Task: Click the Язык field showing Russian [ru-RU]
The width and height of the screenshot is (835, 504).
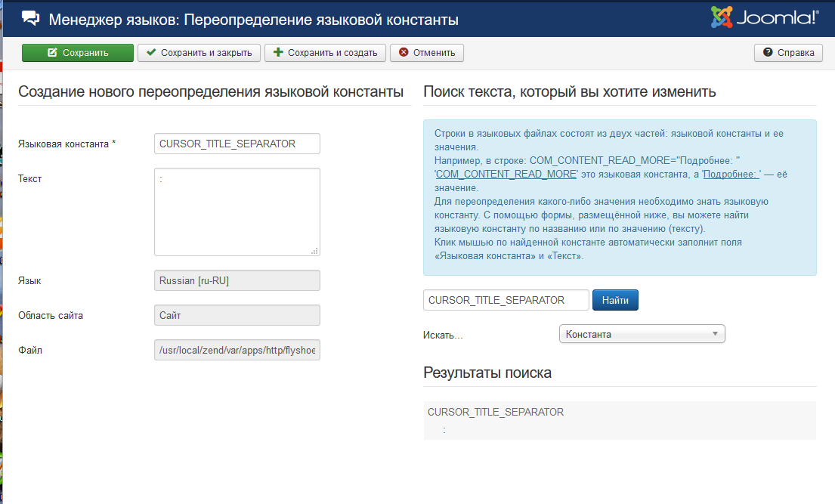Action: 237,280
